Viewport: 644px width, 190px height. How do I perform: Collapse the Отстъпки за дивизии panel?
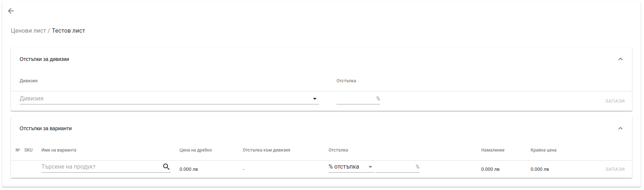pyautogui.click(x=620, y=59)
